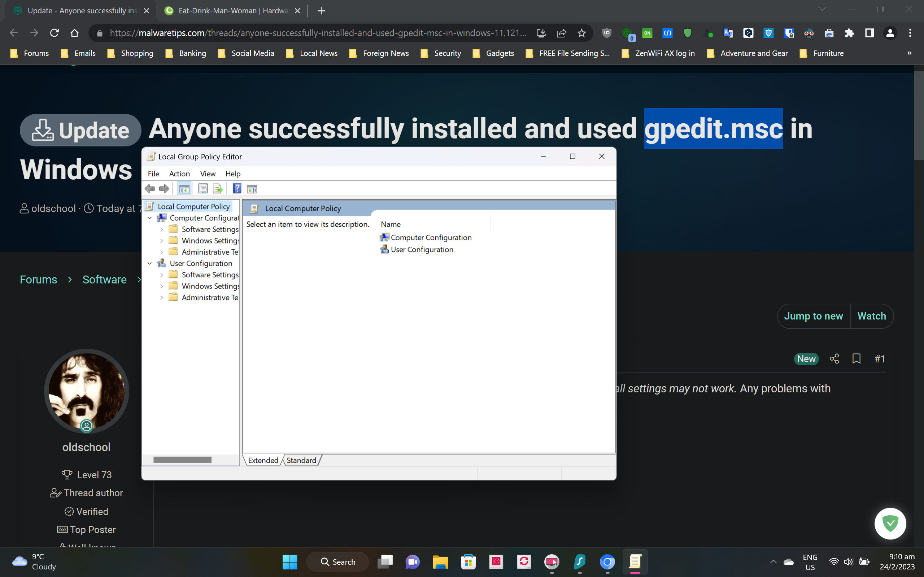Click Show/Hide Console Tree toolbar icon

[x=184, y=189]
